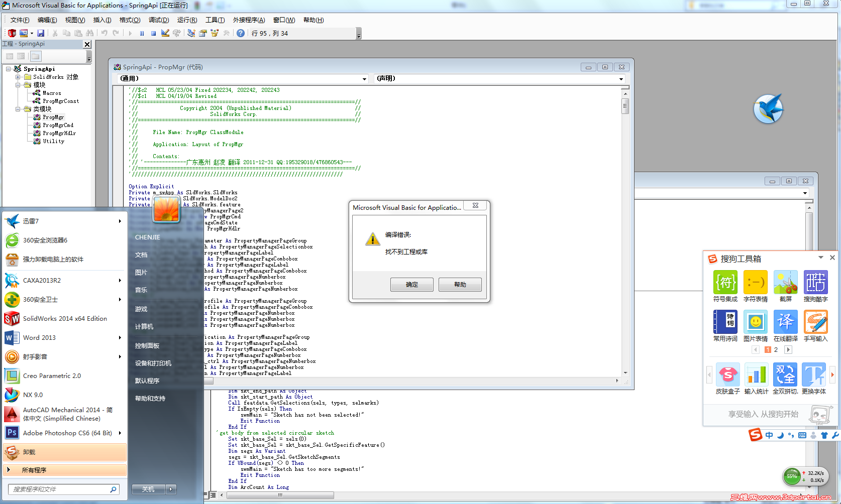Click the Break (pause) toolbar button

tap(142, 33)
